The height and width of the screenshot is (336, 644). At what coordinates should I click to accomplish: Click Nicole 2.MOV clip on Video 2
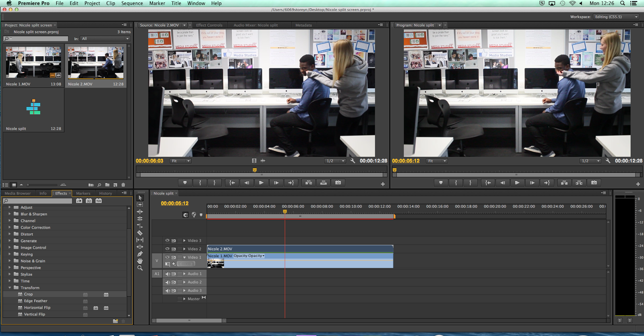[300, 249]
